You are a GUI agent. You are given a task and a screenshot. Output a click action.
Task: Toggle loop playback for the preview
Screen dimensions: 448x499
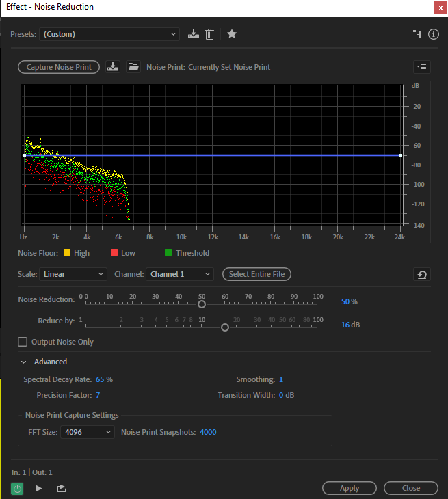point(62,488)
